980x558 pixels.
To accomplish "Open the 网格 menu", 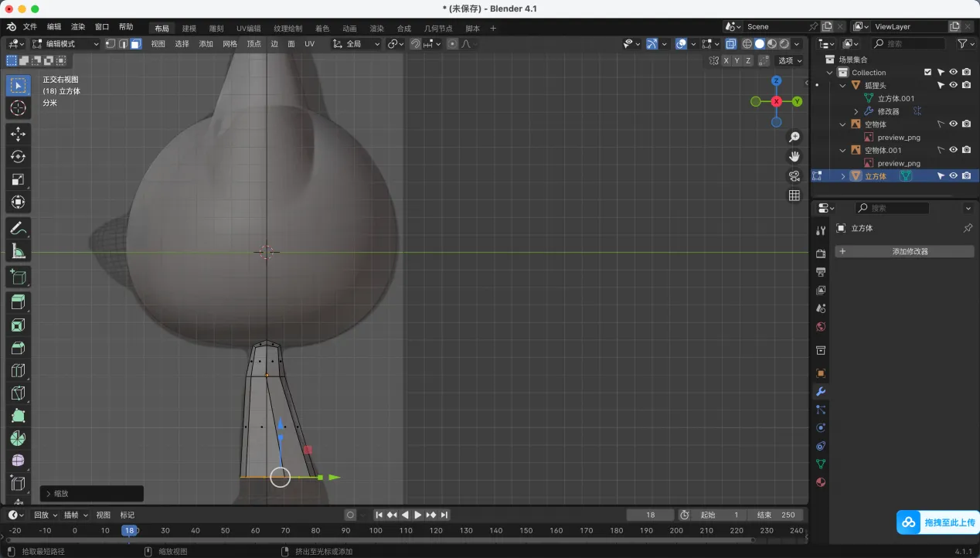I will (x=230, y=44).
